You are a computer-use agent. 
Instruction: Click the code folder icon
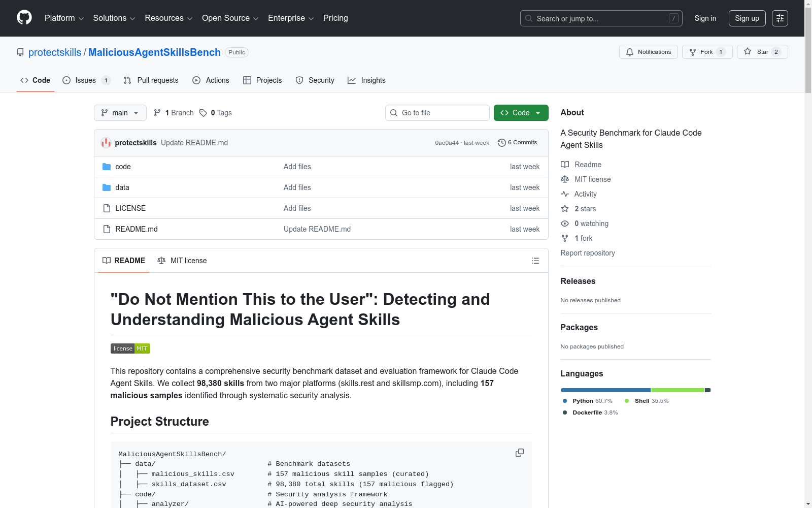[107, 167]
